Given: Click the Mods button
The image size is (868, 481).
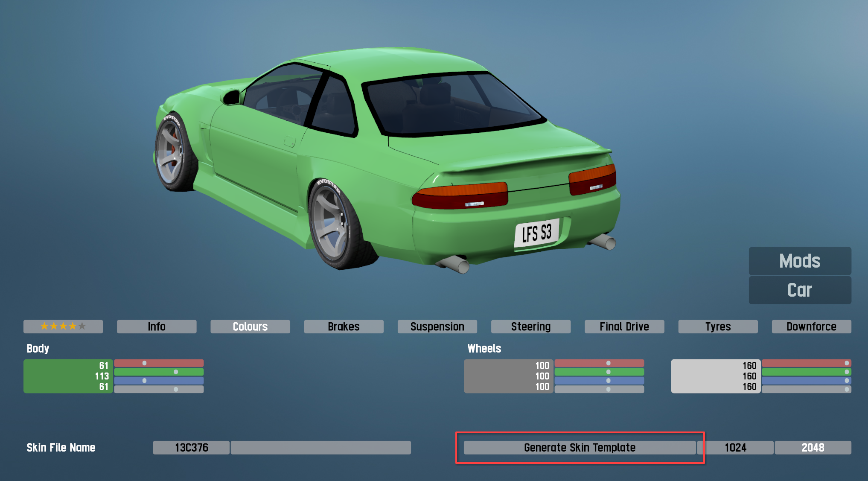Looking at the screenshot, I should (x=800, y=261).
